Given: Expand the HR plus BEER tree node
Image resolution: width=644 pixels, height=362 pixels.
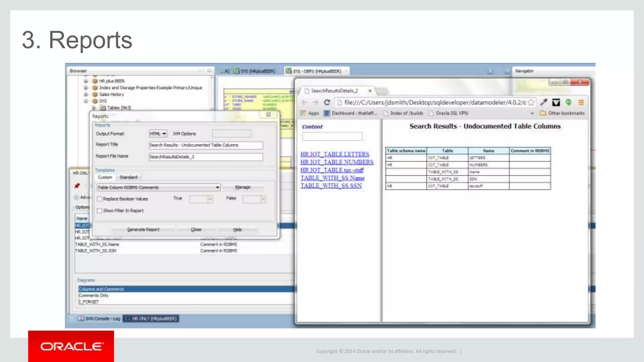Looking at the screenshot, I should 86,81.
